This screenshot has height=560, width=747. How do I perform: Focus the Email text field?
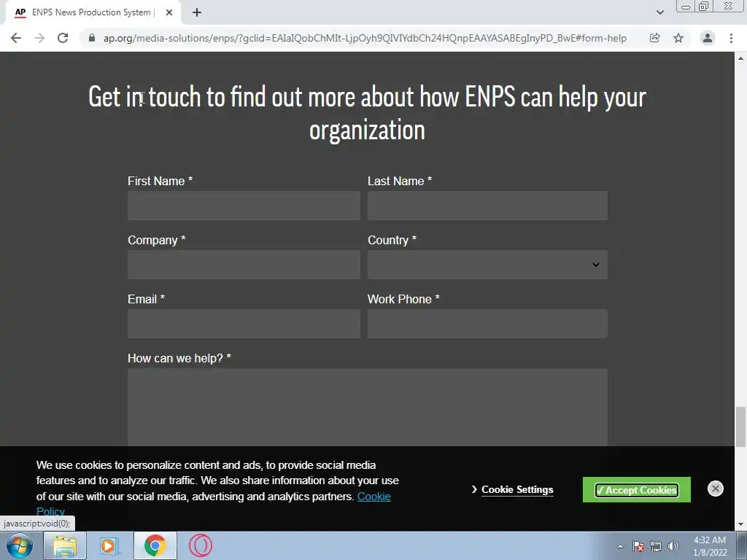[244, 324]
